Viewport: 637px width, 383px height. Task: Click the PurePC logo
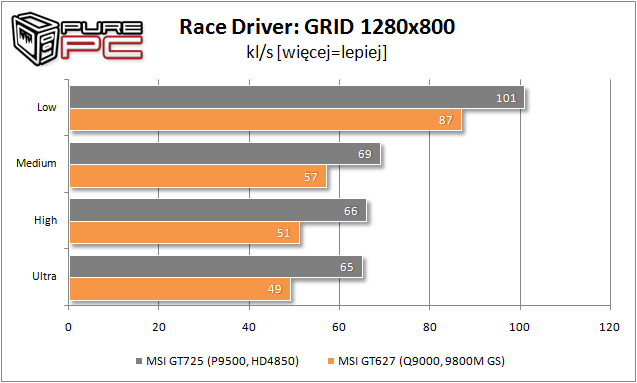[x=77, y=39]
